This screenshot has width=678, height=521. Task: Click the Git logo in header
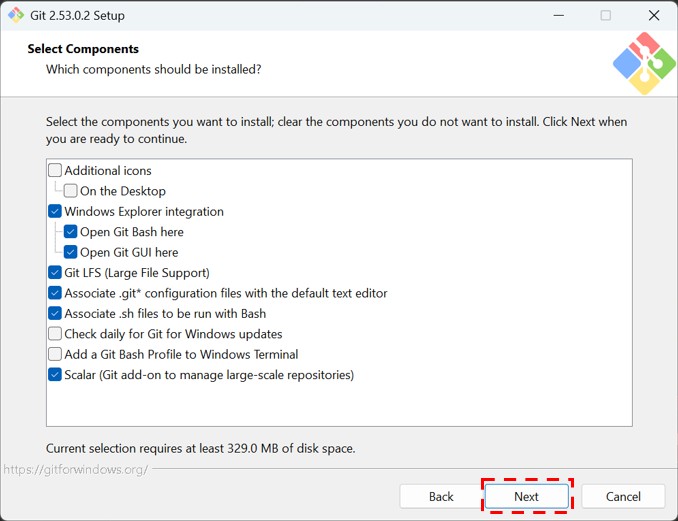coord(644,63)
